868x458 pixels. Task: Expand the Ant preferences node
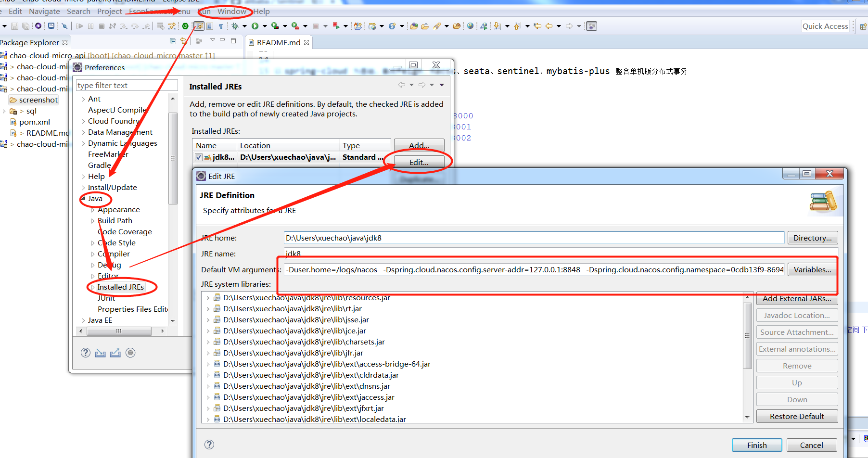click(83, 99)
